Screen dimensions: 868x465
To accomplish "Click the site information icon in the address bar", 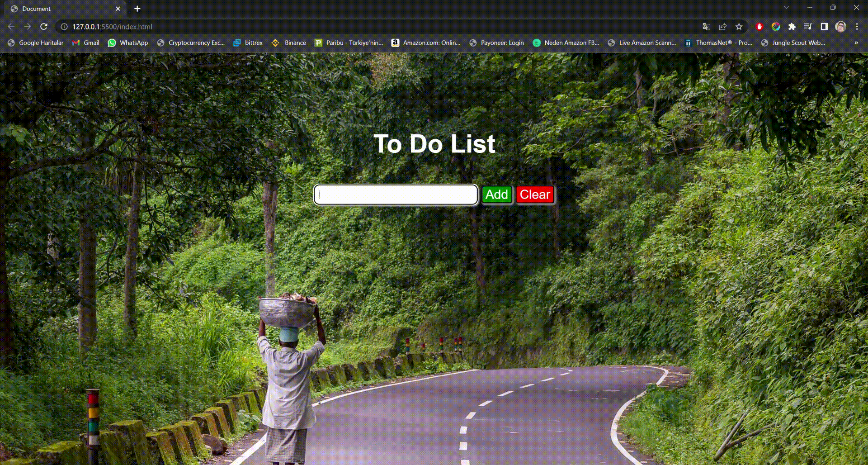I will [x=64, y=27].
